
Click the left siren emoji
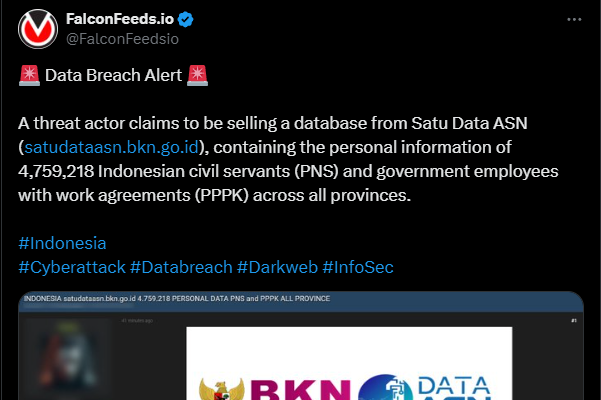pos(28,76)
